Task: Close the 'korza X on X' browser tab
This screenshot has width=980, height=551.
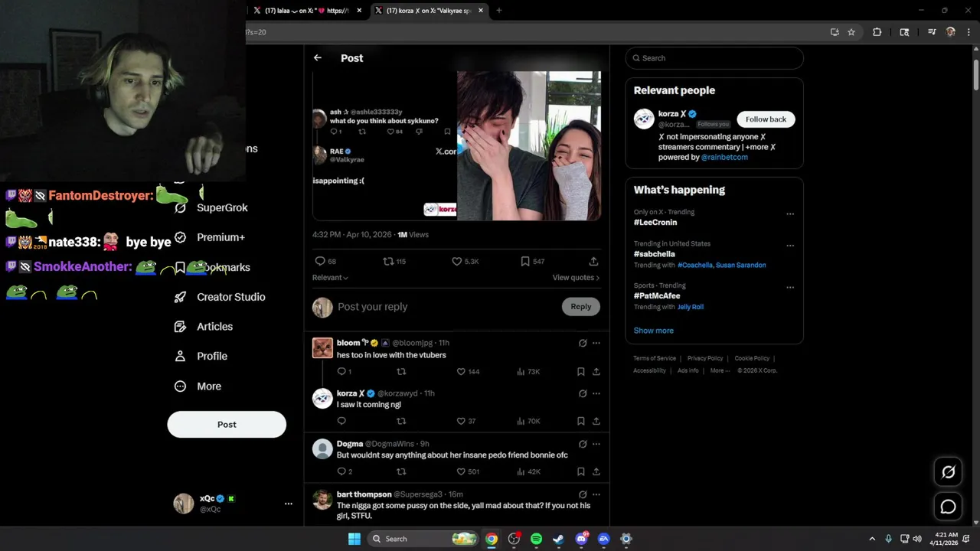Action: point(481,11)
